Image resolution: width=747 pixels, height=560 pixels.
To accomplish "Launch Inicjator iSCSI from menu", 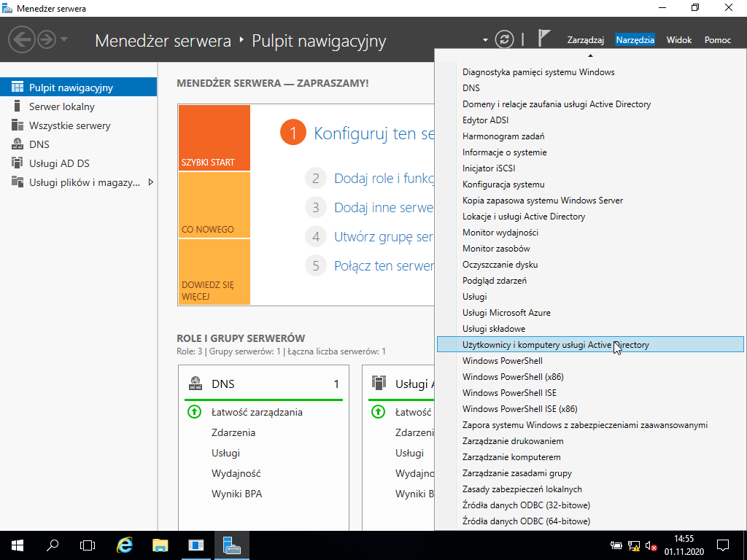I will click(x=590, y=168).
